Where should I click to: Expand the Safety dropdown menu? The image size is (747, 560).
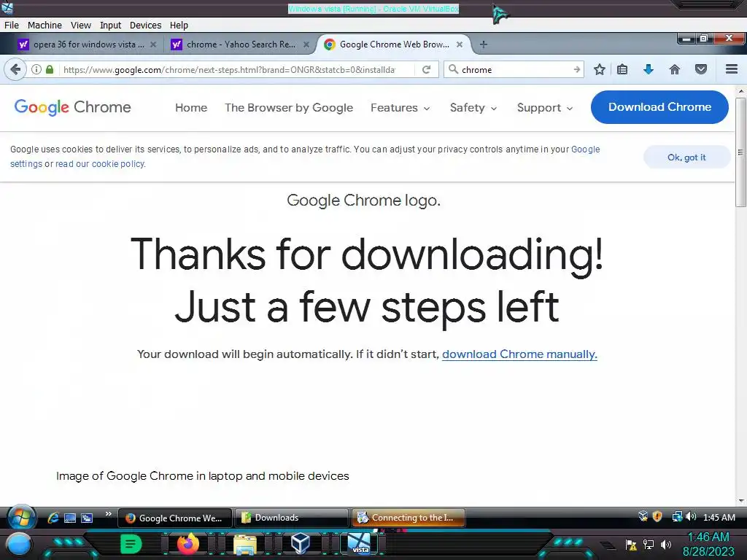pyautogui.click(x=473, y=108)
